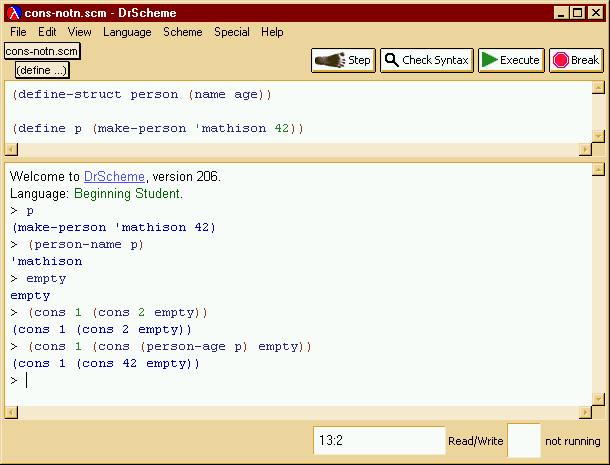Open the Scheme menu
The image size is (610, 465).
[182, 32]
